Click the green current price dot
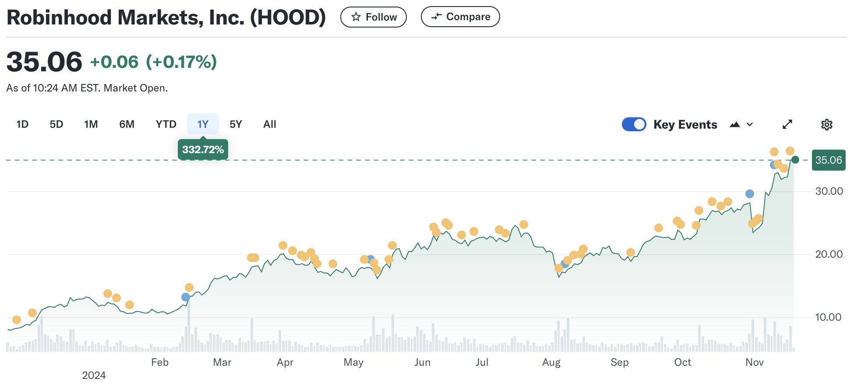Viewport: 868px width, 392px height. (795, 160)
